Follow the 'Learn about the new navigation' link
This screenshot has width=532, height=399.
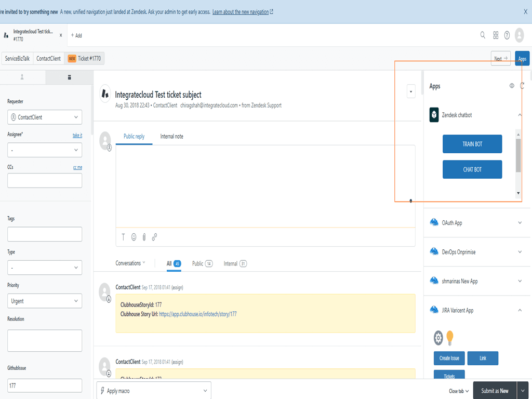pyautogui.click(x=241, y=12)
